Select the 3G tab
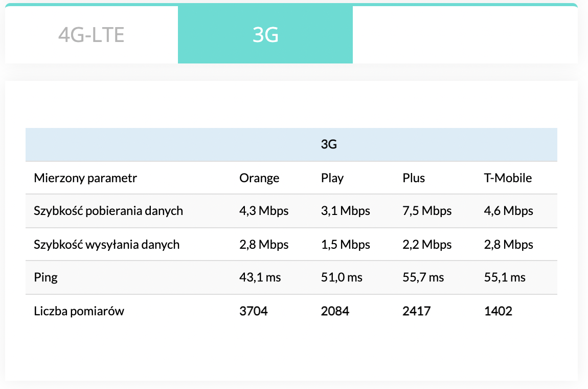 [x=265, y=35]
